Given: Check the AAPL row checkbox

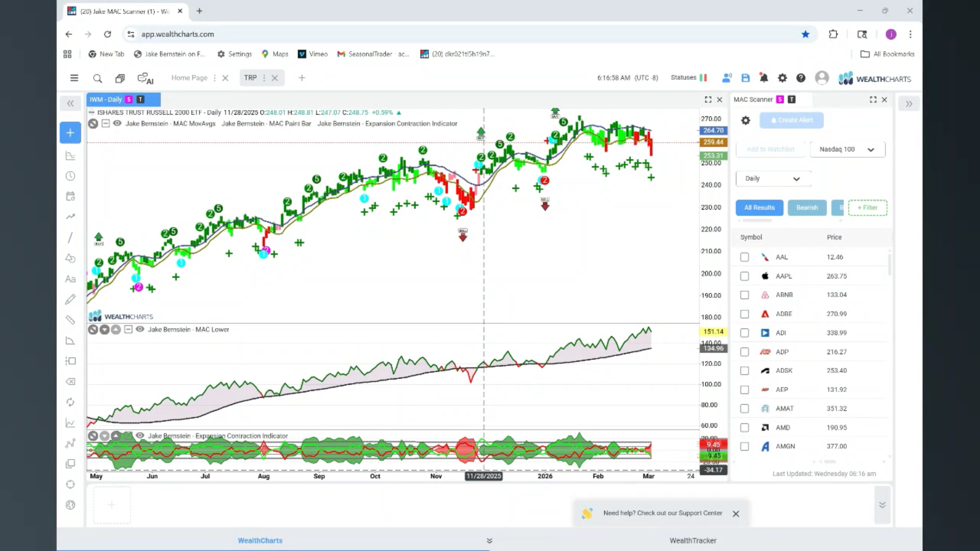Looking at the screenshot, I should tap(745, 276).
